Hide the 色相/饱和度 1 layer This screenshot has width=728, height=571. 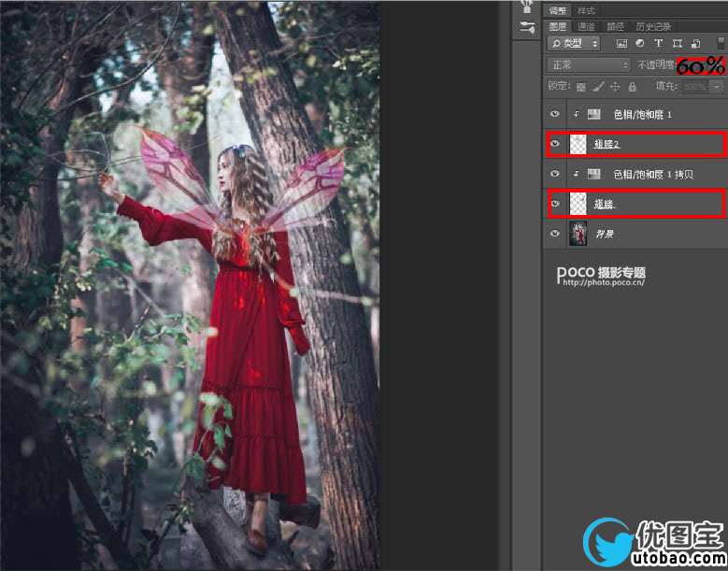[555, 114]
